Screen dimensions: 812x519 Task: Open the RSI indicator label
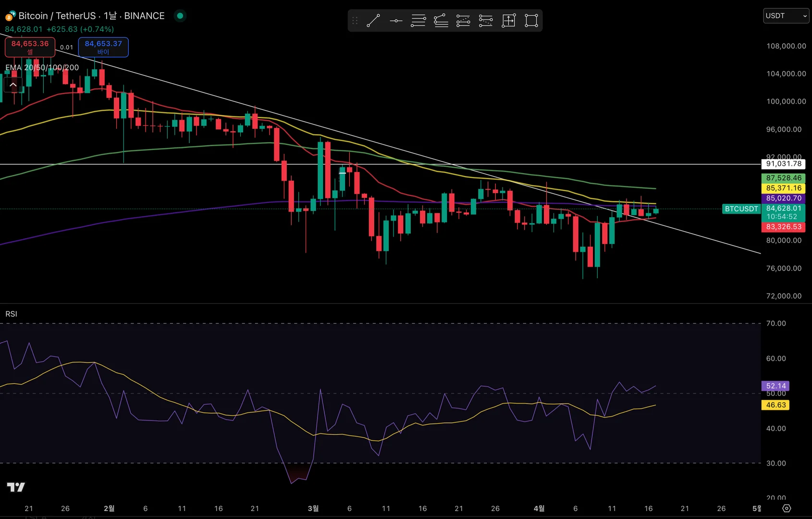(x=12, y=314)
